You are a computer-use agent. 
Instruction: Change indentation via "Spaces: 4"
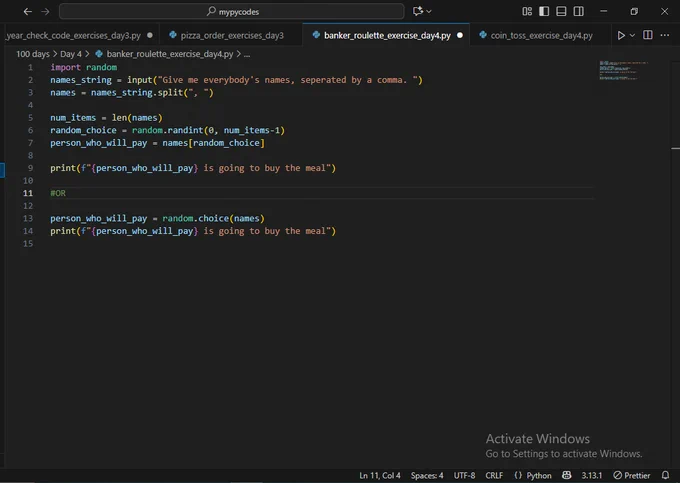coord(427,476)
